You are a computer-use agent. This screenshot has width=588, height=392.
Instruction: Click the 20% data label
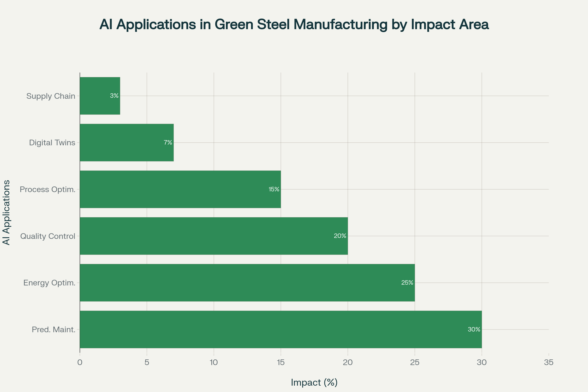[340, 236]
